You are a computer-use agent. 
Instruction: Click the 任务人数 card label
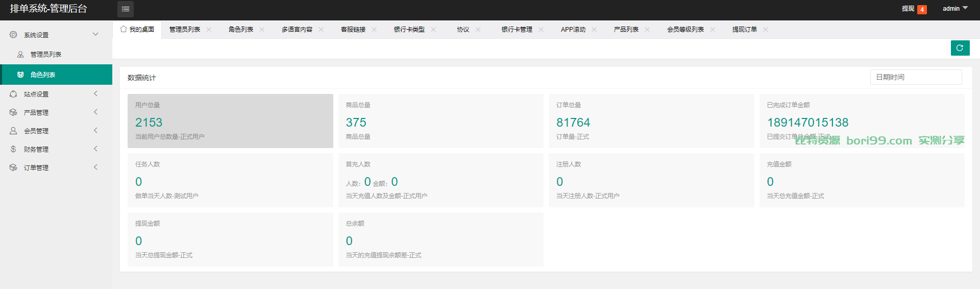tap(148, 164)
